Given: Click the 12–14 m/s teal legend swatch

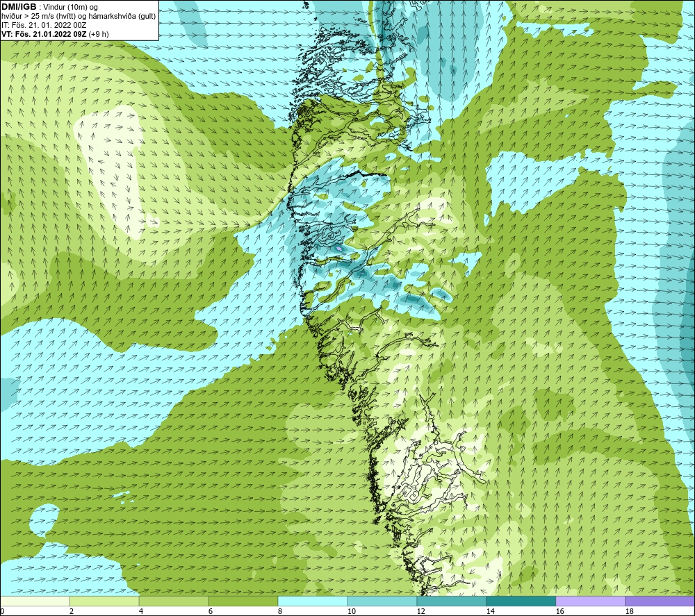Looking at the screenshot, I should pos(451,601).
